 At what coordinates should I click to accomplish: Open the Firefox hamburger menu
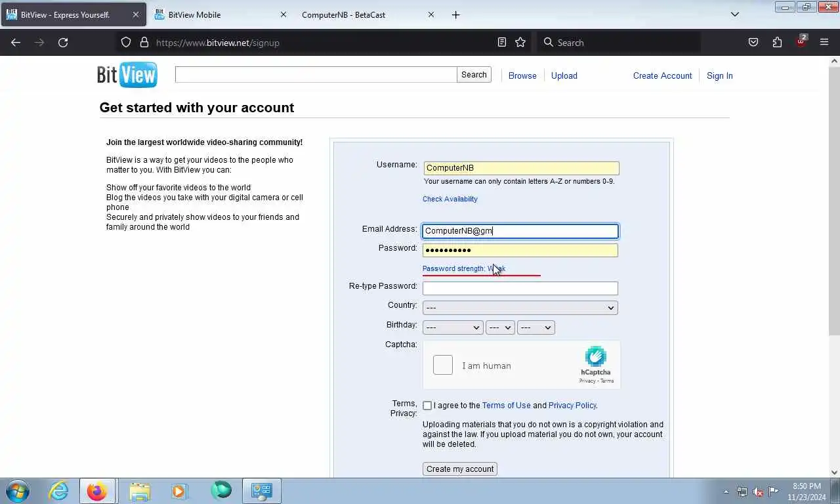[x=824, y=43]
